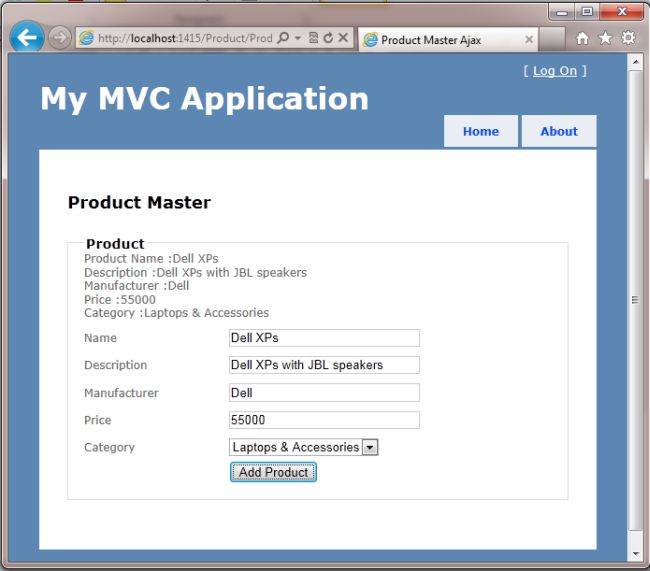
Task: Click the browser Back arrow button
Action: point(27,37)
